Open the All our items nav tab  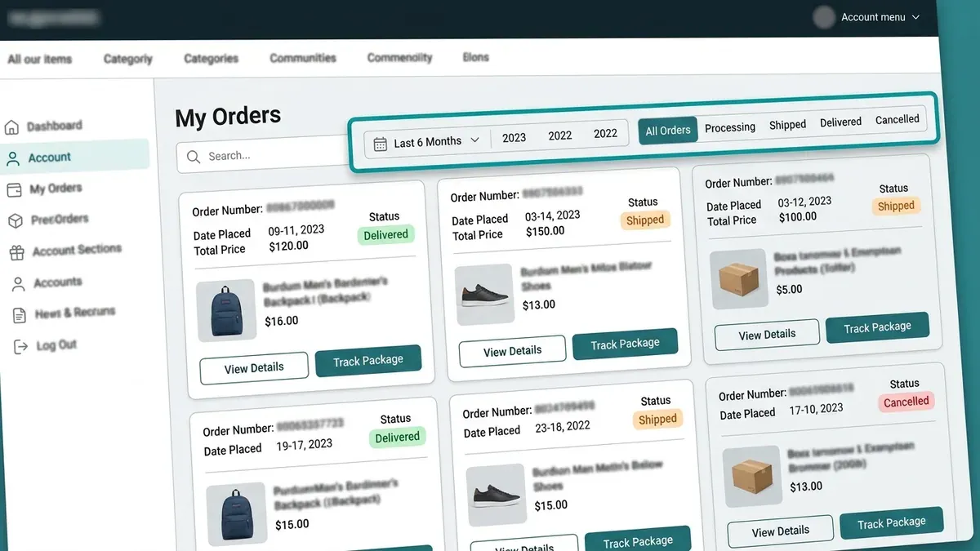pyautogui.click(x=39, y=59)
